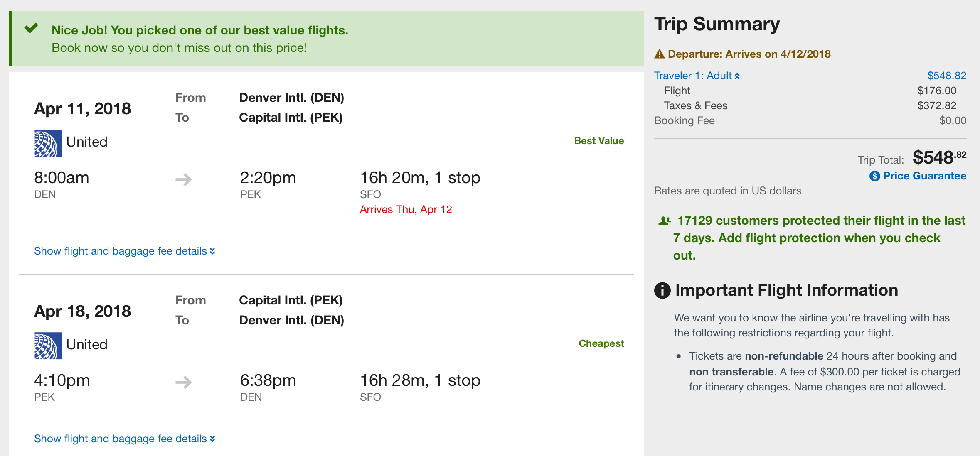
Task: Collapse the Traveler 1: Adult price breakdown
Action: click(697, 76)
